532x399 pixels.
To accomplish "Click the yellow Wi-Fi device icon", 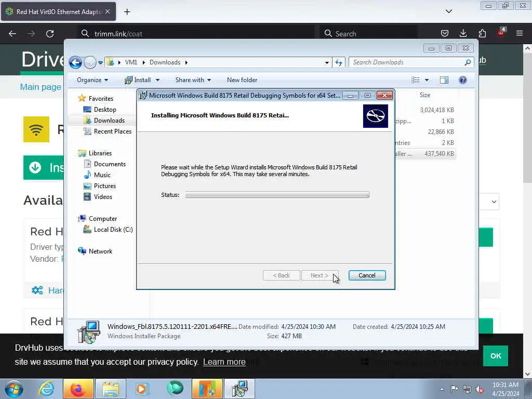I will point(36,129).
